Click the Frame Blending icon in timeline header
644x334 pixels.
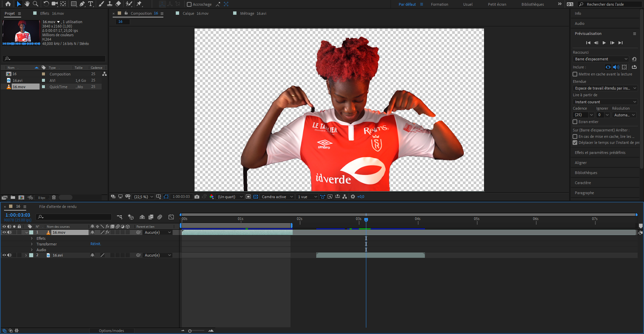click(151, 217)
